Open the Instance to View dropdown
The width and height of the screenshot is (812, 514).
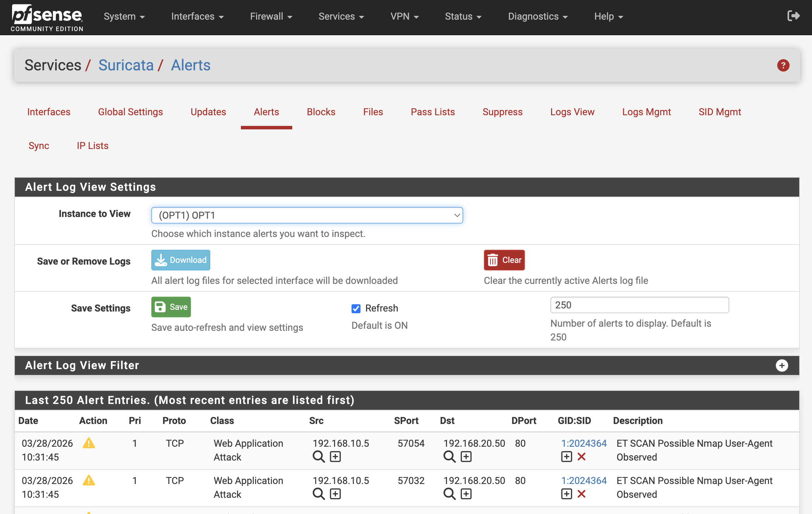307,215
